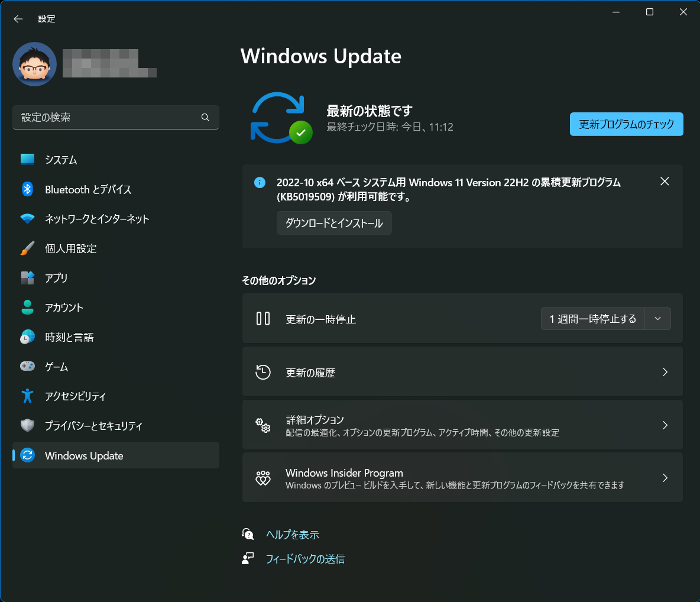Open Bluetooth とデバイス category
The height and width of the screenshot is (602, 700).
click(116, 189)
